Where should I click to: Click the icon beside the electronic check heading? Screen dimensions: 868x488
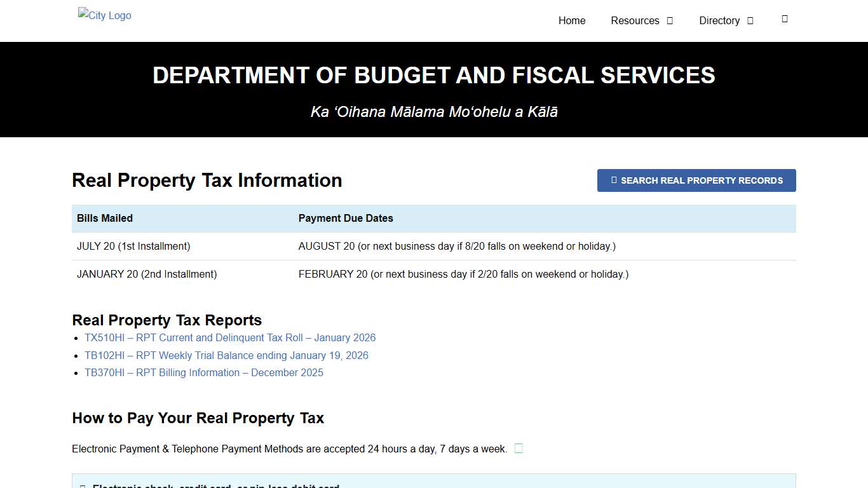pos(82,485)
